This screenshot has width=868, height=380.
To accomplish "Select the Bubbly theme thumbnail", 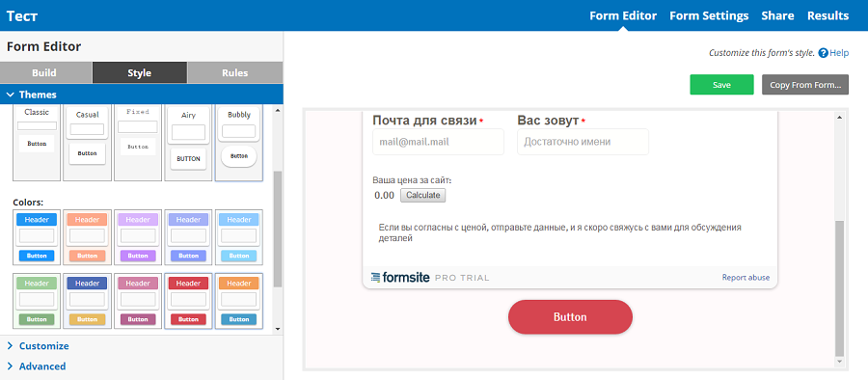I will click(239, 143).
